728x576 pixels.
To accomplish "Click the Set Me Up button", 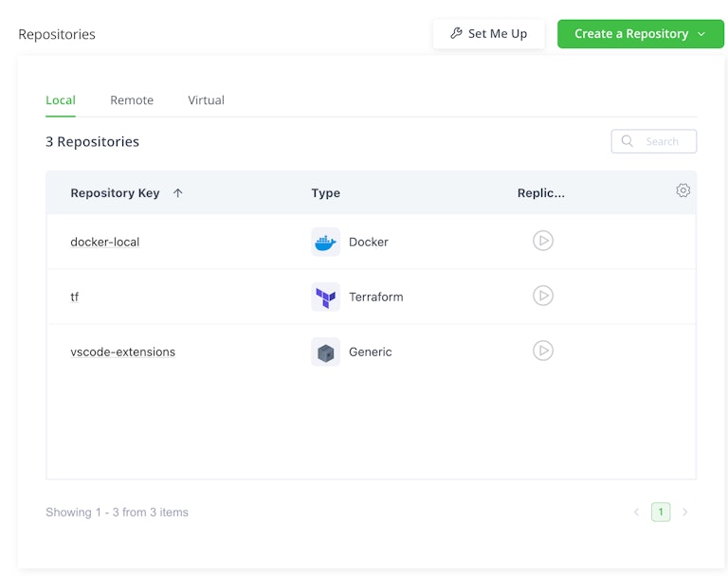I will click(488, 34).
